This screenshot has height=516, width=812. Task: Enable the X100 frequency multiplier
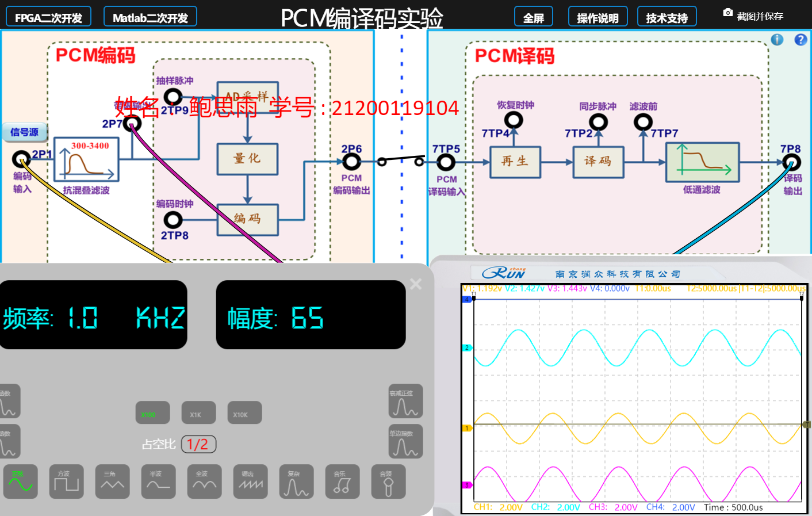pyautogui.click(x=152, y=413)
